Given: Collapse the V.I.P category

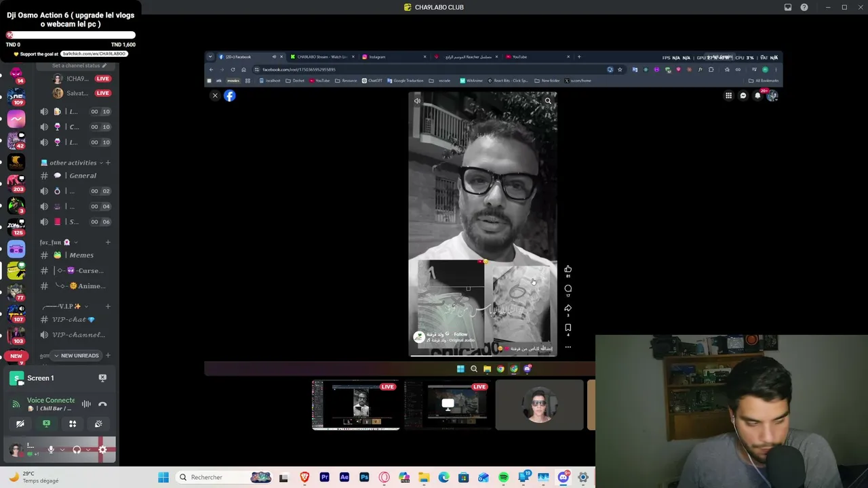Looking at the screenshot, I should point(64,306).
